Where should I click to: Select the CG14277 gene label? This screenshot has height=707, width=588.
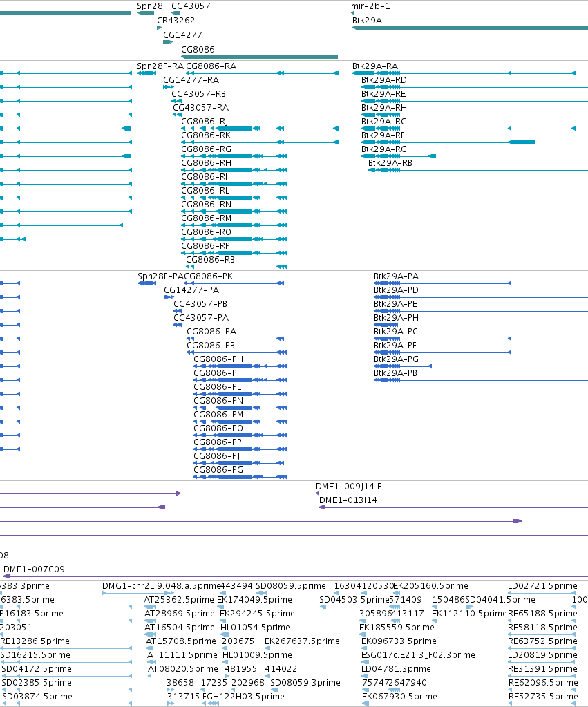[x=182, y=35]
